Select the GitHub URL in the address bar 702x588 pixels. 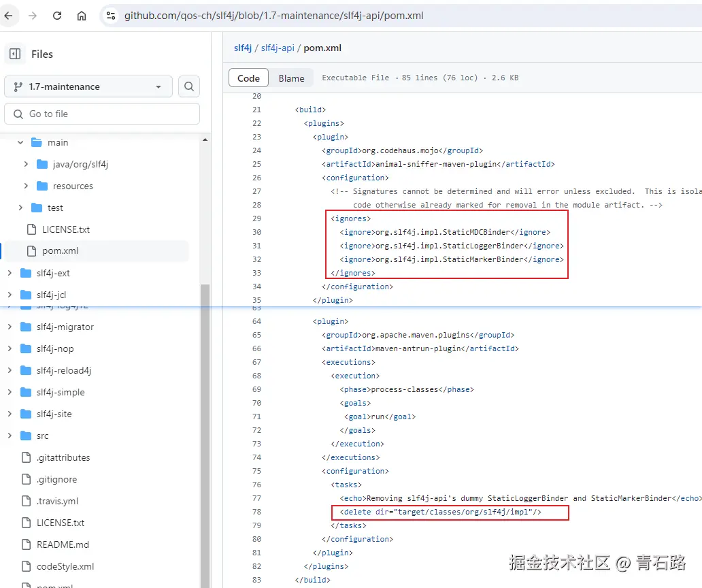[273, 16]
